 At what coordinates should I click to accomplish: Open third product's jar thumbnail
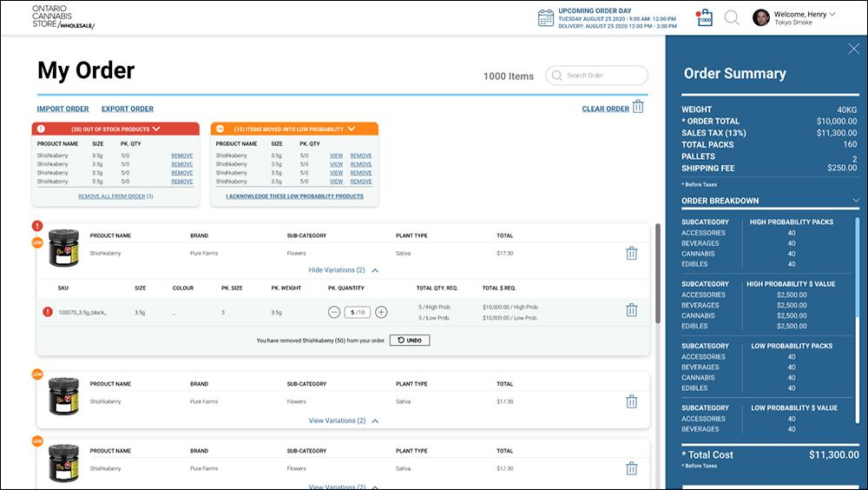coord(63,463)
